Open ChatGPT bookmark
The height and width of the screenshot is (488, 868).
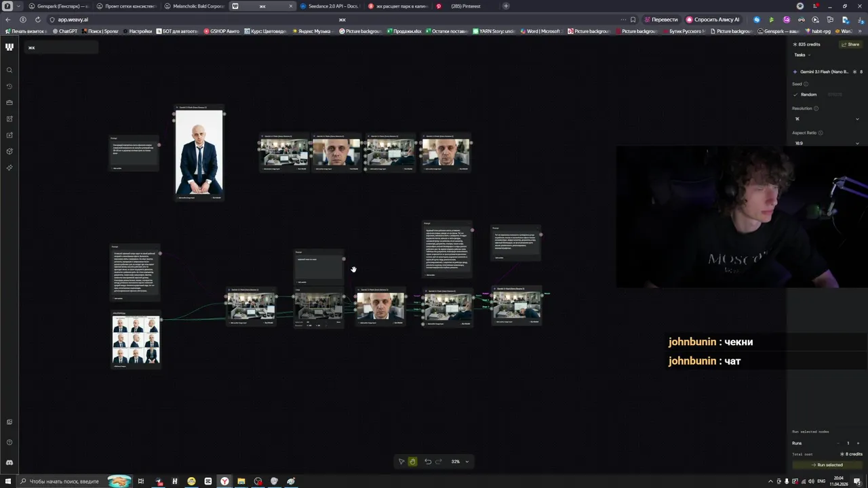(64, 31)
